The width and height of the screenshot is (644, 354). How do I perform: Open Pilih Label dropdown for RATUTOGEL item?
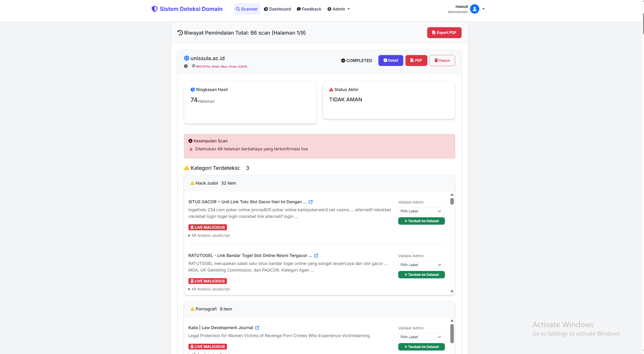[x=421, y=265]
